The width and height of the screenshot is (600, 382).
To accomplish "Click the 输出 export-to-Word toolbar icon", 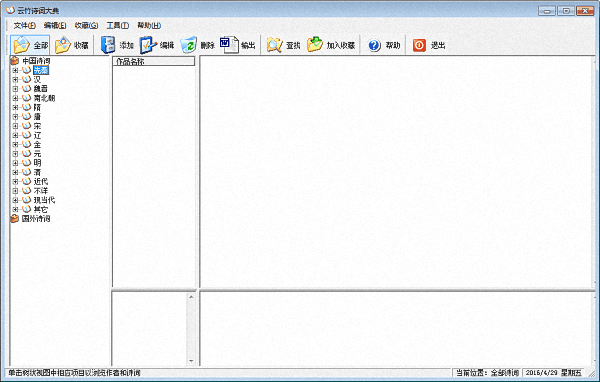I will [229, 45].
